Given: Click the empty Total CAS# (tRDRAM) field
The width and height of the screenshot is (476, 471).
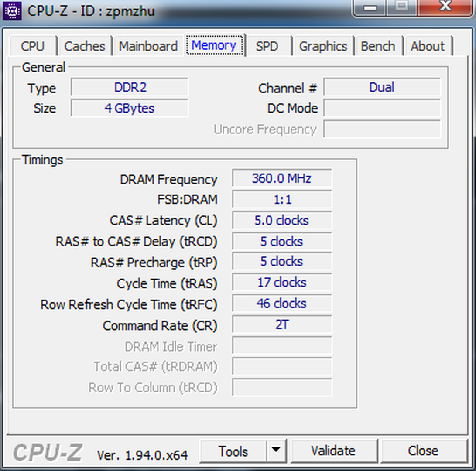Looking at the screenshot, I should (282, 366).
